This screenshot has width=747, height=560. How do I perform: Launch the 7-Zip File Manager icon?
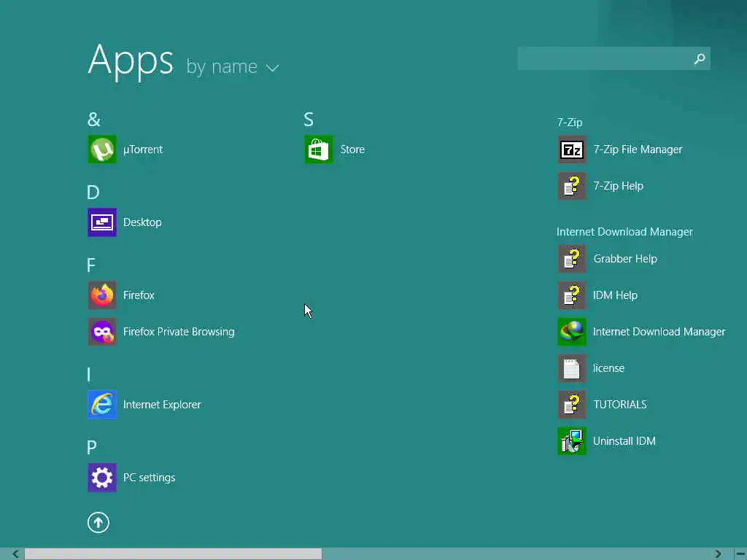tap(572, 149)
